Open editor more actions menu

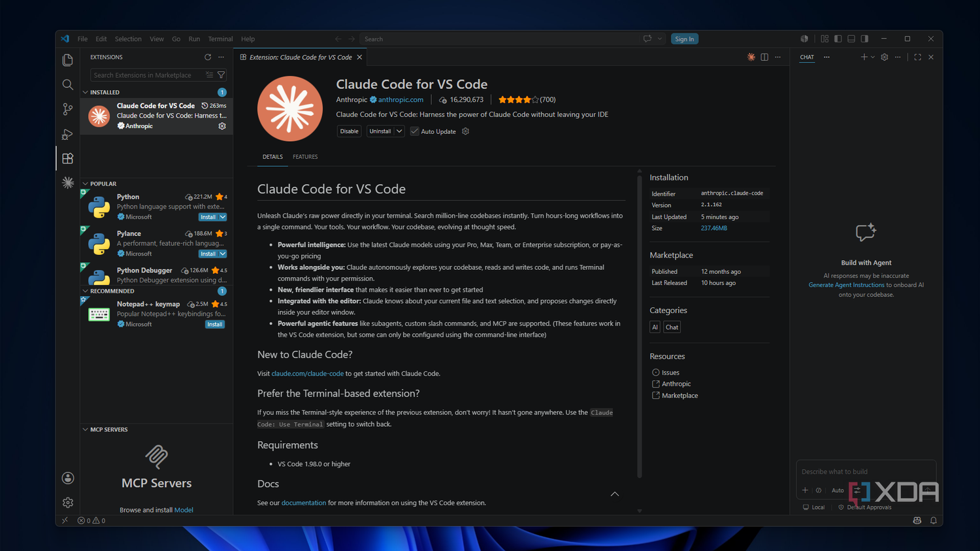coord(777,58)
